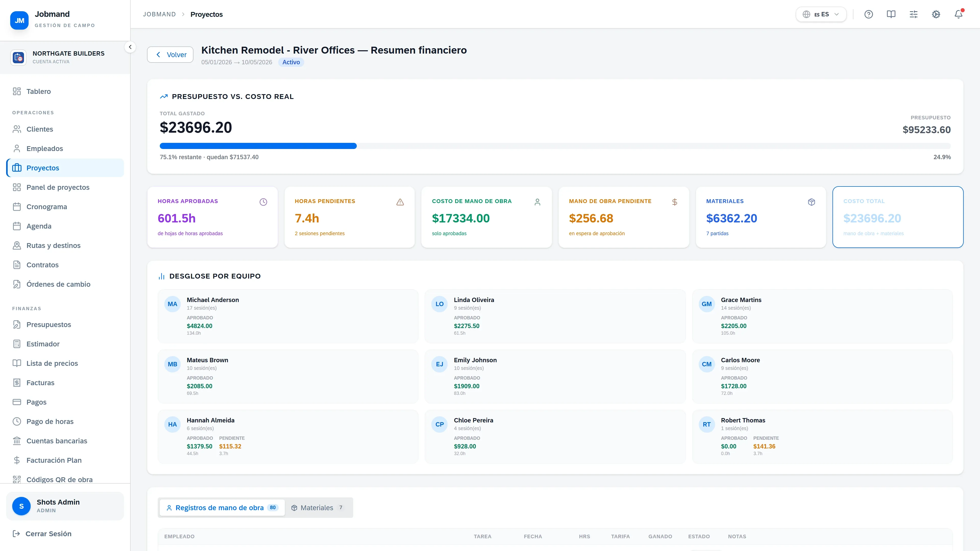This screenshot has width=980, height=551.
Task: Open the documentation book icon
Action: tap(891, 15)
